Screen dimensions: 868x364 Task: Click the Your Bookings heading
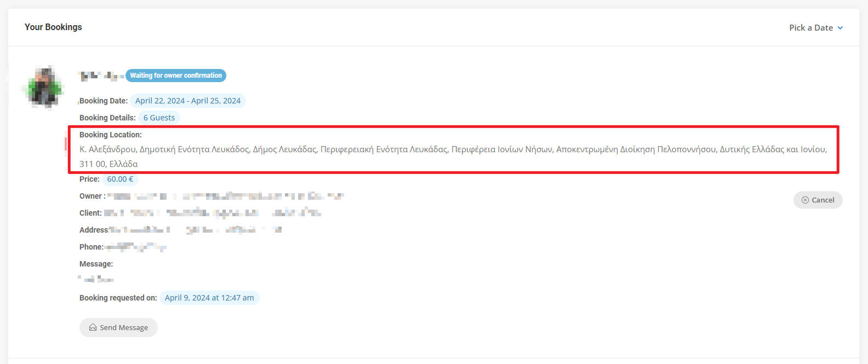53,27
